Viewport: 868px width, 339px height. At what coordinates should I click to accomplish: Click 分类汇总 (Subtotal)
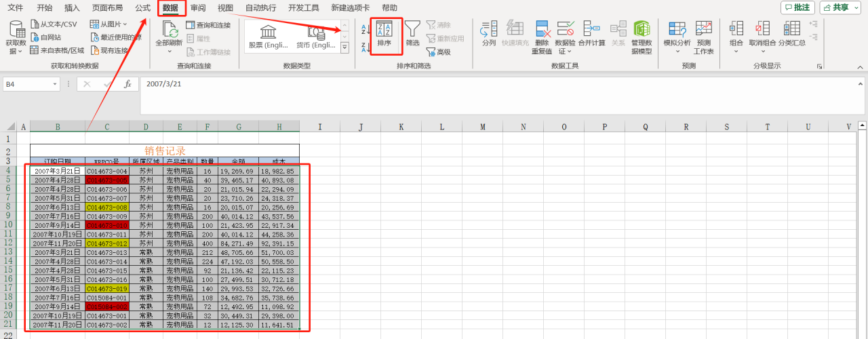point(791,34)
